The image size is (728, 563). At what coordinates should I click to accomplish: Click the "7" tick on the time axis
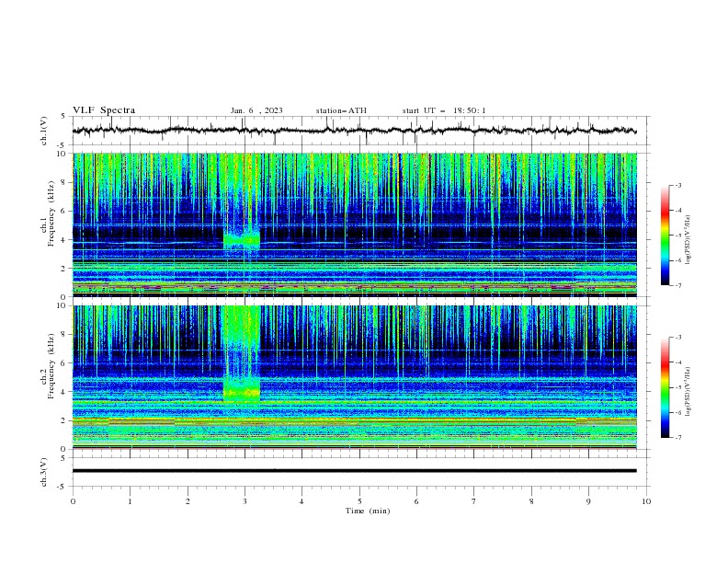[x=474, y=501]
